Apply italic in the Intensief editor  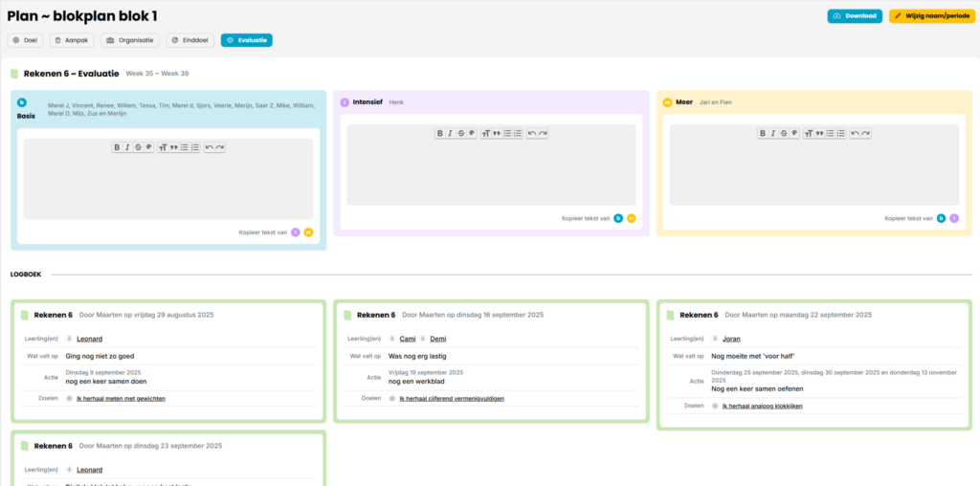(450, 133)
